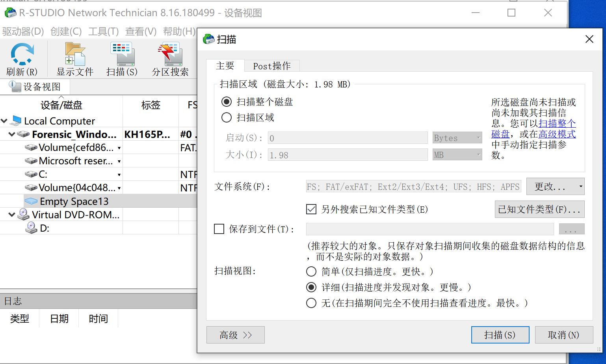This screenshot has width=606, height=364.
Task: Toggle 另外搜索已知文件类型 checkbox
Action: [x=311, y=209]
